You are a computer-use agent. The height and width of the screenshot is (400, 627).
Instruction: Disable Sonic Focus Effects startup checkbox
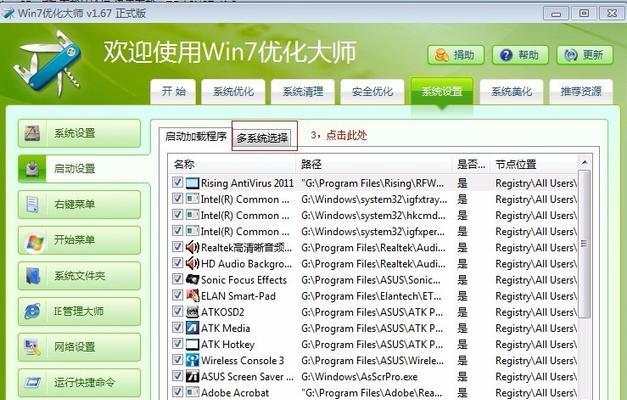click(178, 279)
